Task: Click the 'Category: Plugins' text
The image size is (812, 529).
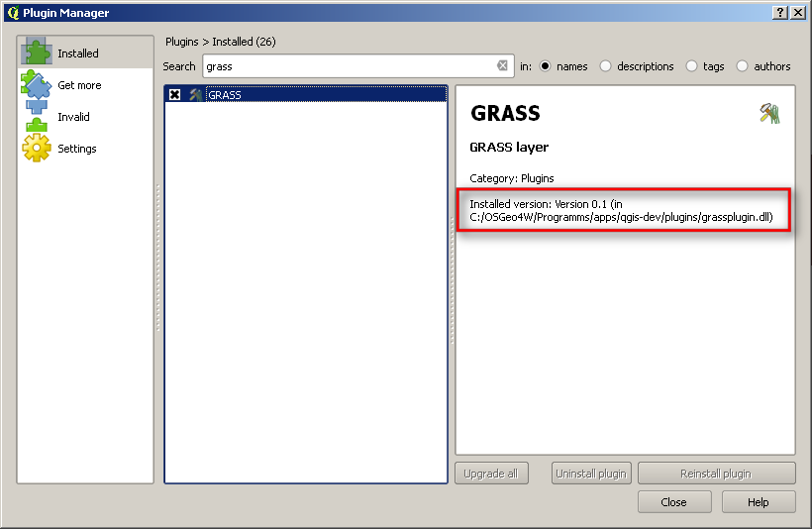Action: [512, 178]
